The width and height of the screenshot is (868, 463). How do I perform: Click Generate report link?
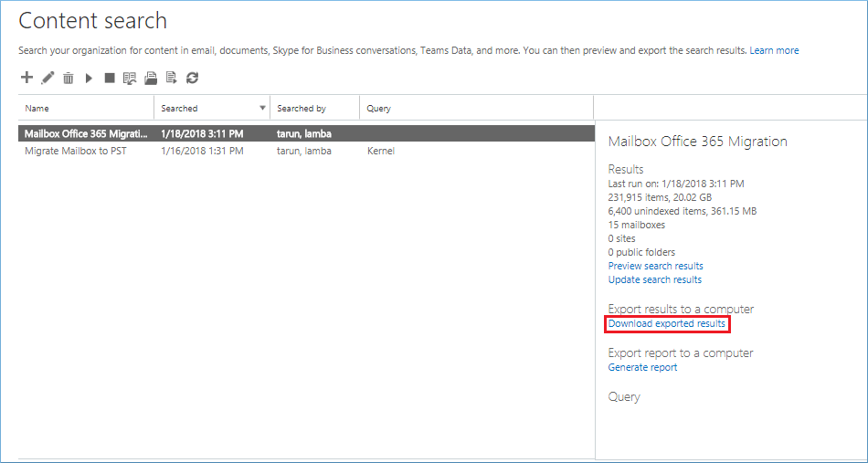pos(642,367)
